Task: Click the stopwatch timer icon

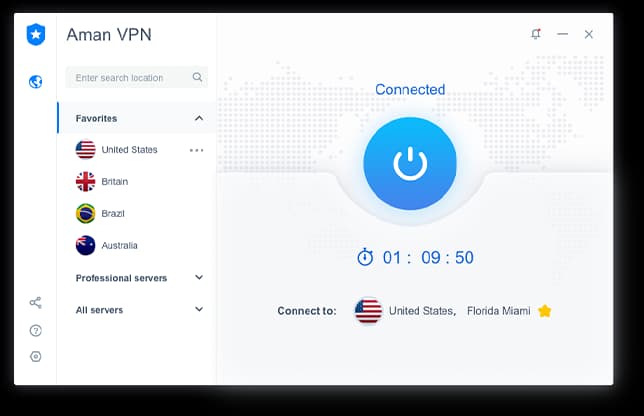Action: 365,257
